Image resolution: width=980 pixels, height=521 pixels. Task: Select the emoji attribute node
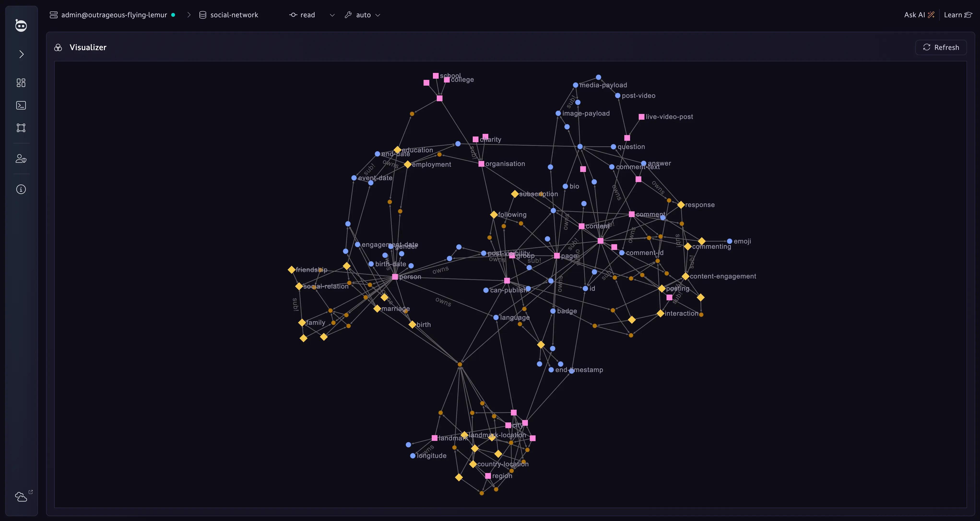pyautogui.click(x=729, y=241)
